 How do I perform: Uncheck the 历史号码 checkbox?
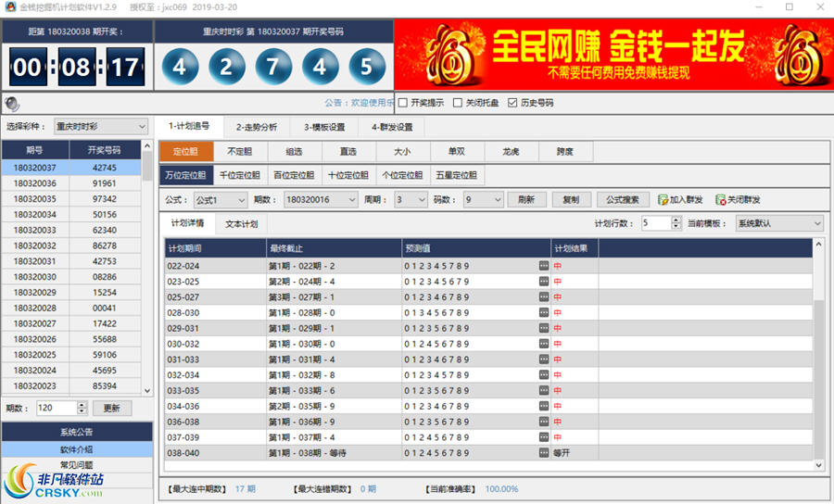click(512, 103)
